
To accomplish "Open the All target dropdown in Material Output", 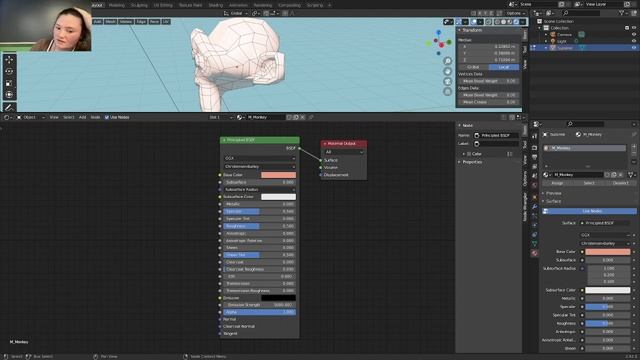I will point(344,152).
